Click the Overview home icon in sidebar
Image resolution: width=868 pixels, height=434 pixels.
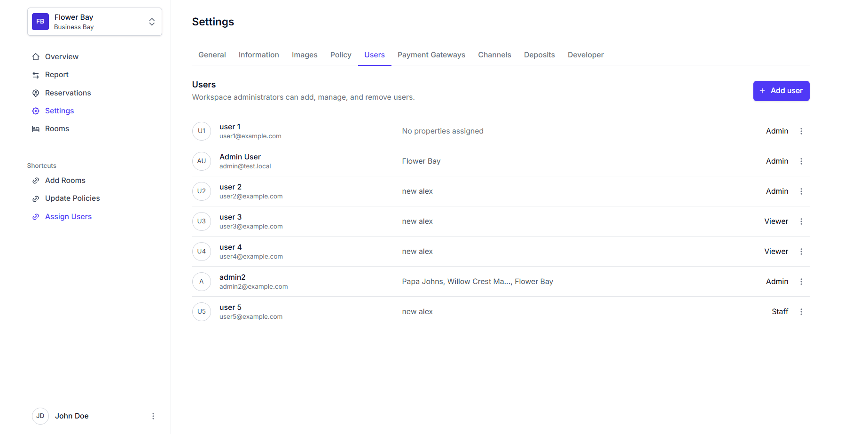pyautogui.click(x=36, y=57)
